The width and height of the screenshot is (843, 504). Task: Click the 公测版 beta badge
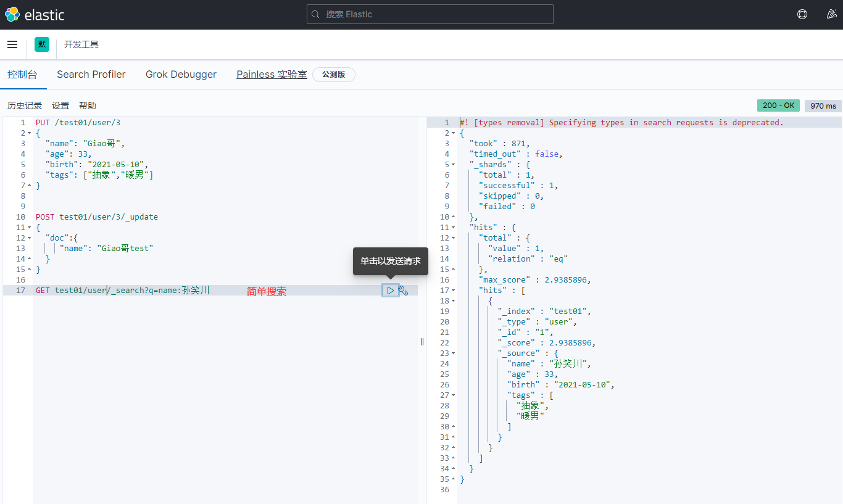[334, 75]
